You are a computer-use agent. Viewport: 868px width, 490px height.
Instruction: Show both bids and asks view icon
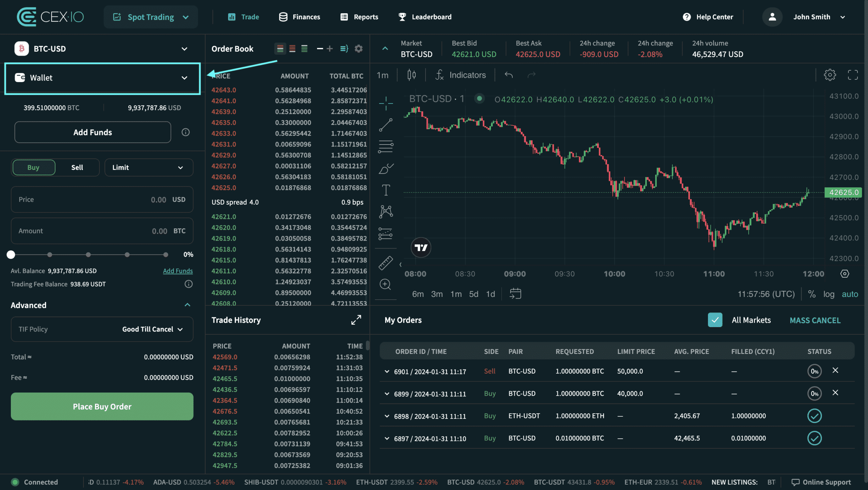280,49
